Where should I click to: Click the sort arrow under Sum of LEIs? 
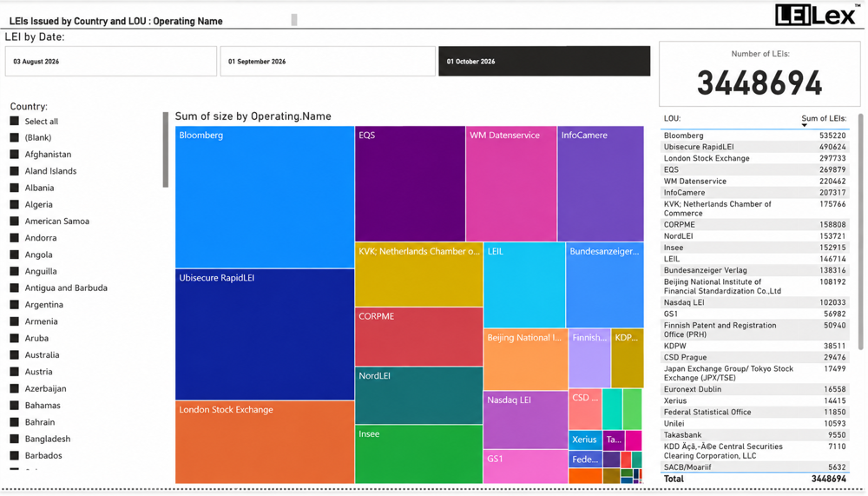pos(805,125)
